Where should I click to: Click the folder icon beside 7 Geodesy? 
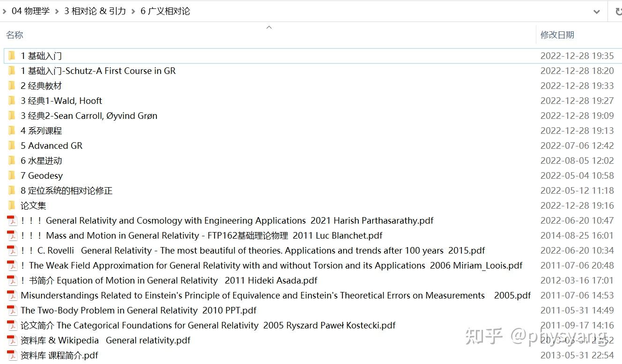[x=12, y=175]
